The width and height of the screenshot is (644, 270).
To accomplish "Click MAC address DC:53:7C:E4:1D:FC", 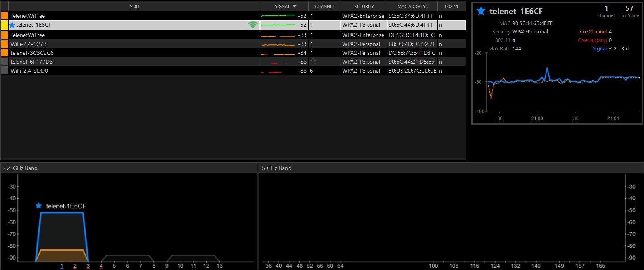I will point(412,53).
